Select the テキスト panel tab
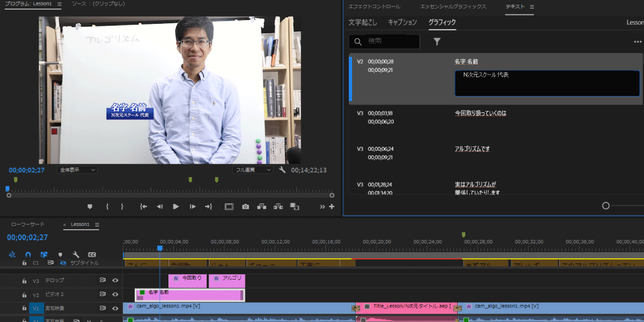The width and height of the screenshot is (644, 322). point(515,6)
